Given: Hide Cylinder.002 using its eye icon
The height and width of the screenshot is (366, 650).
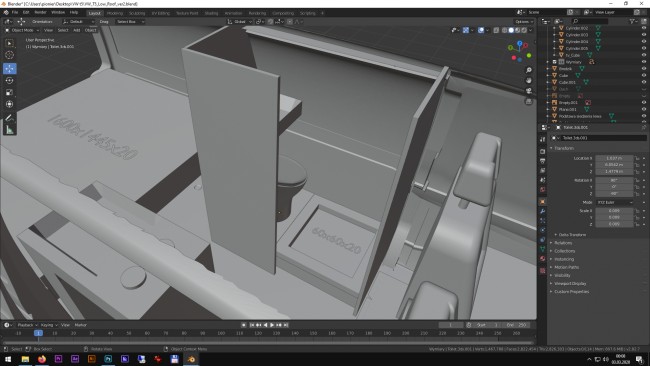Looking at the screenshot, I should pyautogui.click(x=644, y=28).
